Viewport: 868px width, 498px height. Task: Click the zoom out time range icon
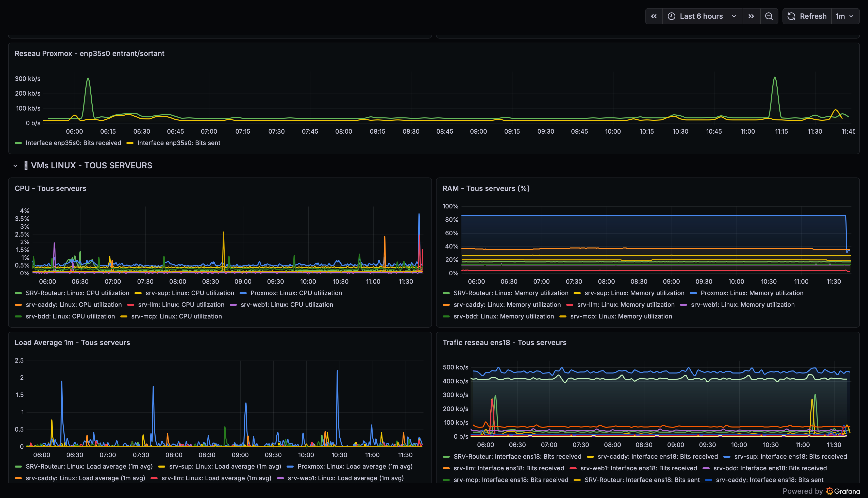769,16
